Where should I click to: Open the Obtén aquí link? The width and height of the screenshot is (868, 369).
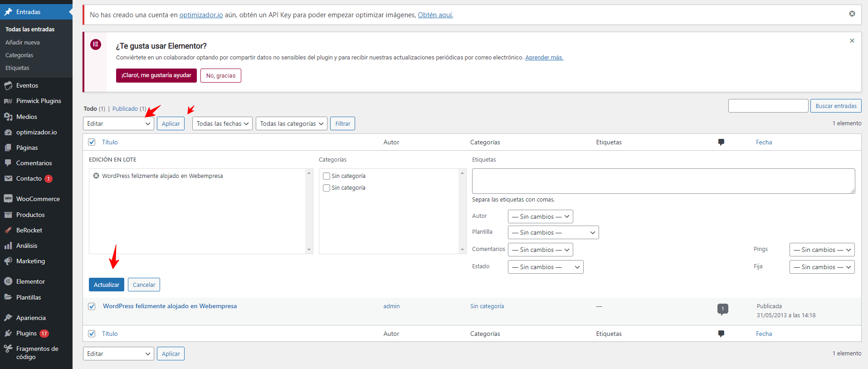(x=435, y=15)
